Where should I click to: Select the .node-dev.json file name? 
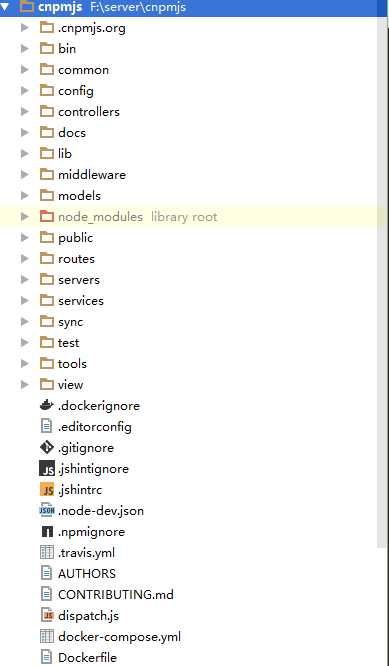[101, 511]
